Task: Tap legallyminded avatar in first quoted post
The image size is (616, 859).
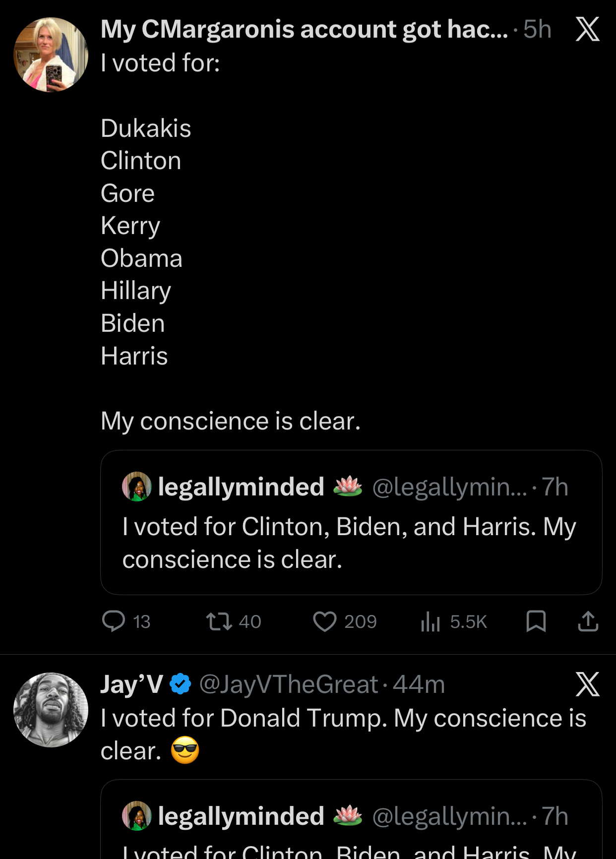Action: [137, 487]
